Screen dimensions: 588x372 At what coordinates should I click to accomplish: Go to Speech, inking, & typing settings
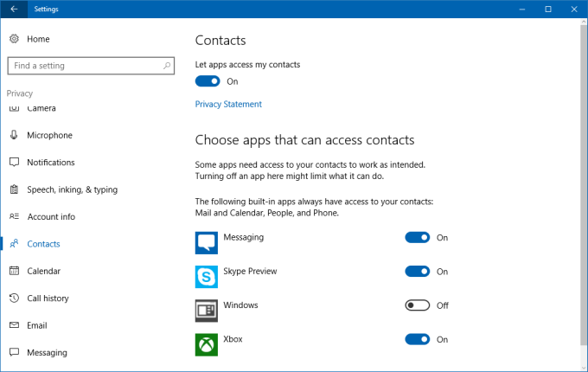point(72,189)
